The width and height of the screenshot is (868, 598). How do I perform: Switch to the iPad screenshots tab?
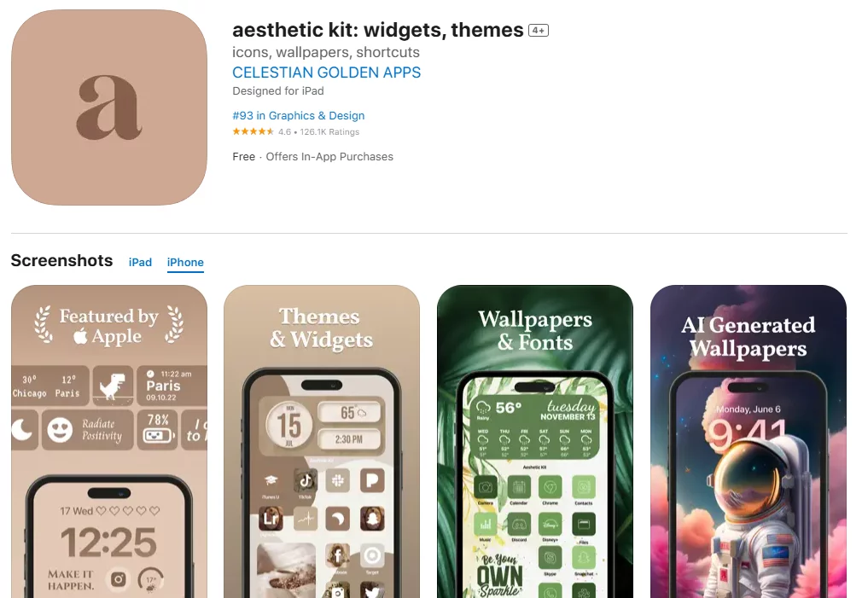click(140, 262)
